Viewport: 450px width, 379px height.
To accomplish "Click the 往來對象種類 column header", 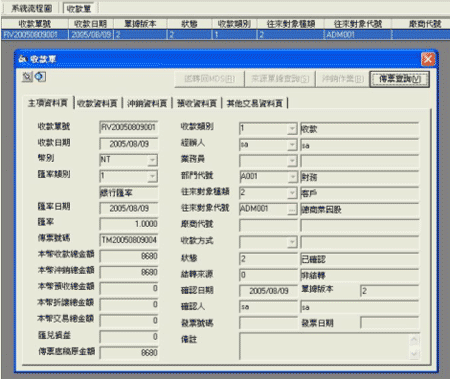I will [291, 24].
